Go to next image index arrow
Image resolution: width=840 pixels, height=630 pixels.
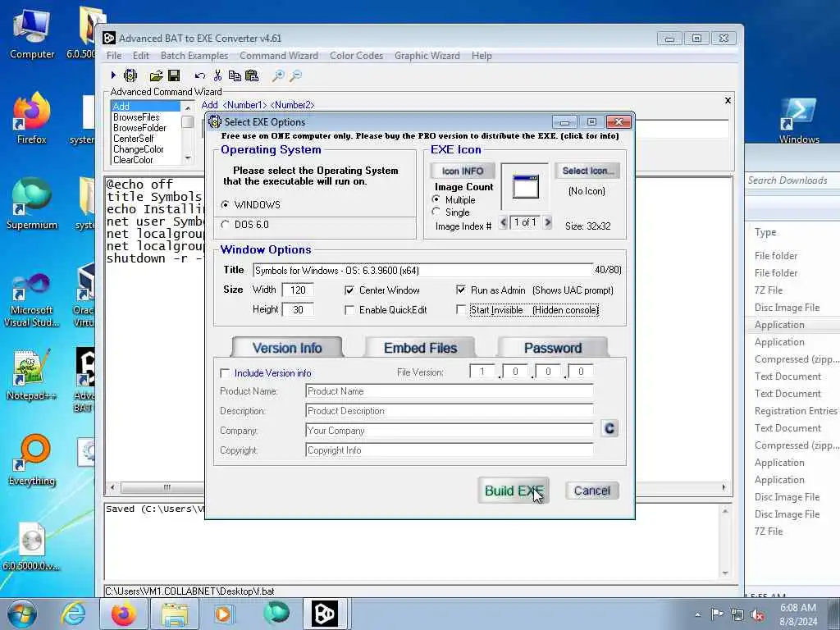[x=547, y=222]
